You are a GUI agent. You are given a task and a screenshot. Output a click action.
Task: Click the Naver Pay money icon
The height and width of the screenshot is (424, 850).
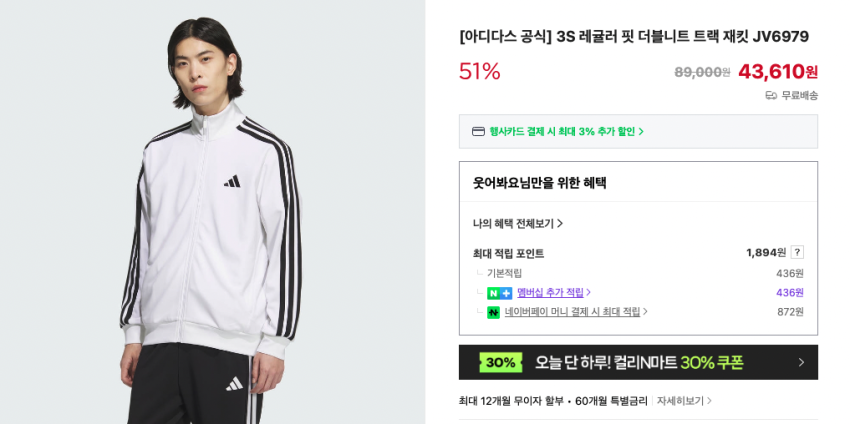pyautogui.click(x=493, y=312)
